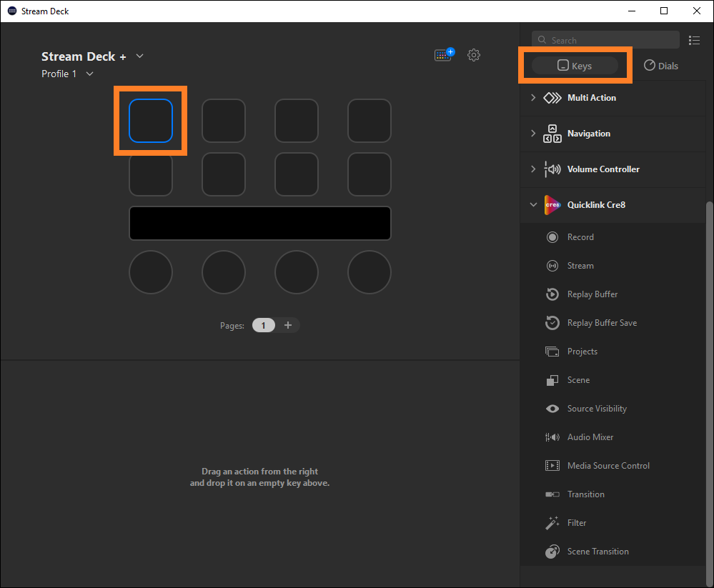This screenshot has width=714, height=588.
Task: Click the Stream action icon
Action: click(x=552, y=266)
